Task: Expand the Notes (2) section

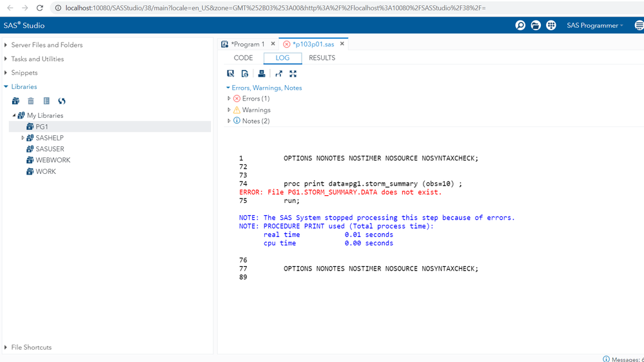Action: pos(229,121)
